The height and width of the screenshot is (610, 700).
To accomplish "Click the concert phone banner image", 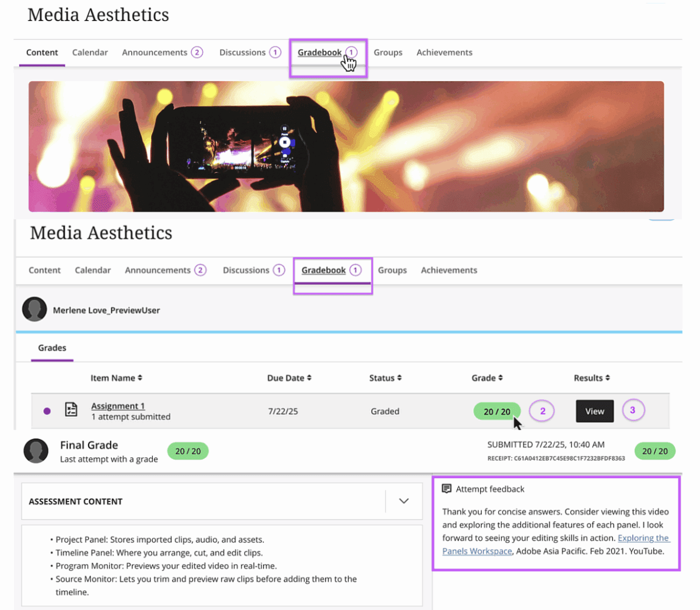I will (x=346, y=146).
